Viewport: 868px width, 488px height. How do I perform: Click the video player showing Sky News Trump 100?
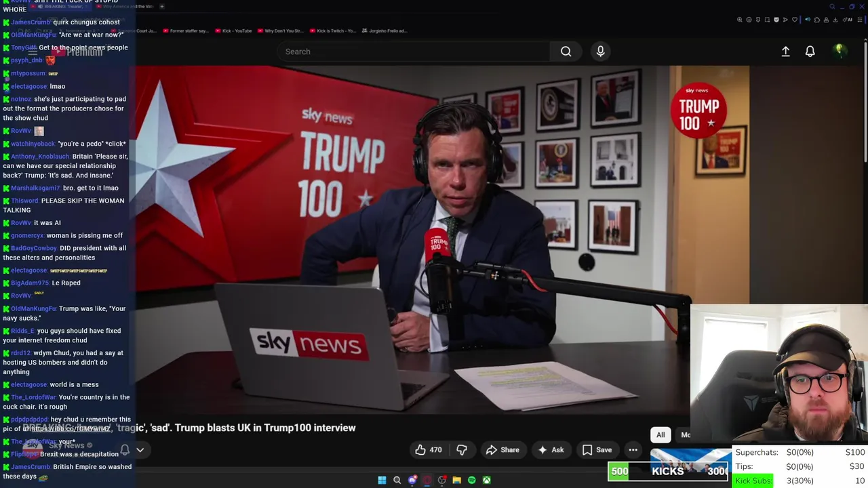(x=442, y=239)
